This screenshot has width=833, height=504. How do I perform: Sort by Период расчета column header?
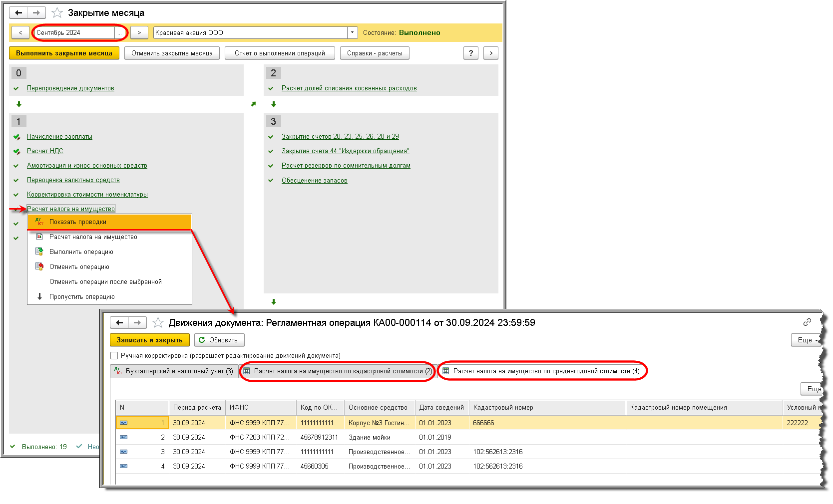(197, 408)
